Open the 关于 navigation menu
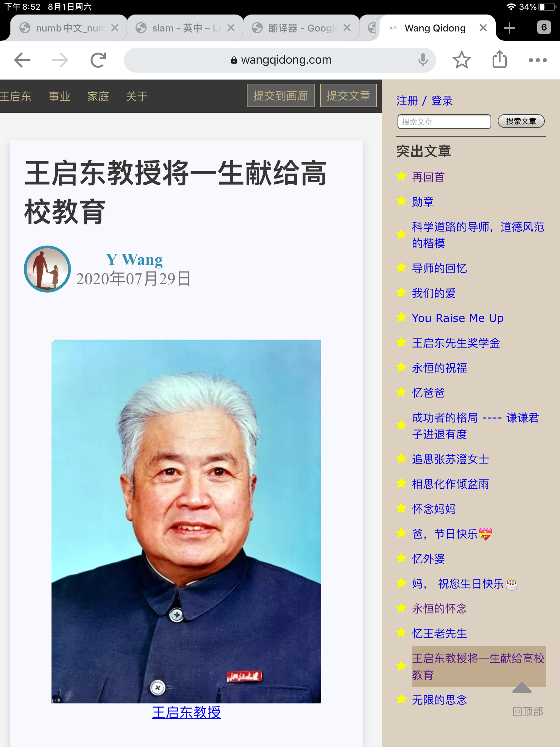 click(x=137, y=96)
